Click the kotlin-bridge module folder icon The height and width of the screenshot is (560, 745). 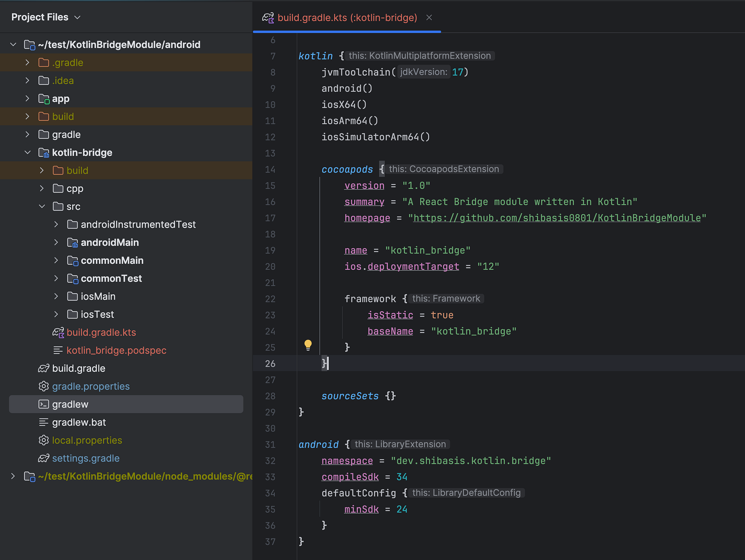click(x=44, y=153)
